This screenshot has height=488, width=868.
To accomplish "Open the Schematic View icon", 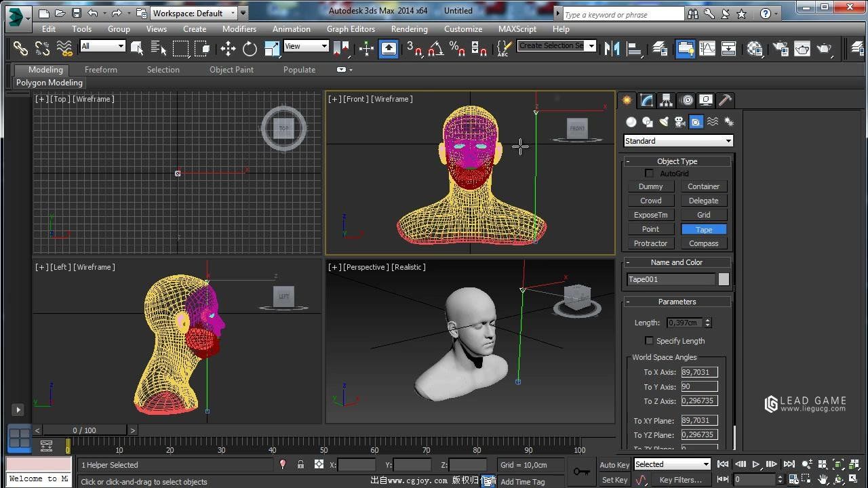I will click(729, 48).
